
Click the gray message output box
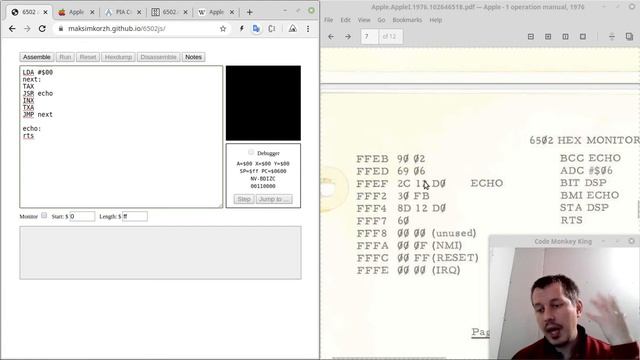click(x=160, y=253)
